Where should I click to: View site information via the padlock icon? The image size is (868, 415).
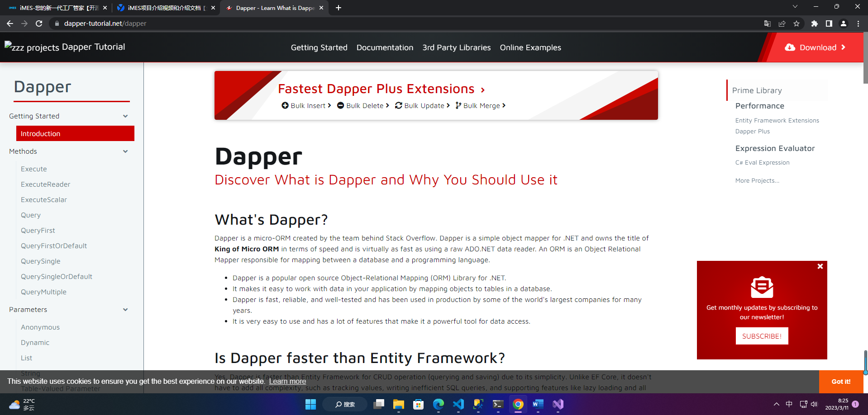coord(57,24)
